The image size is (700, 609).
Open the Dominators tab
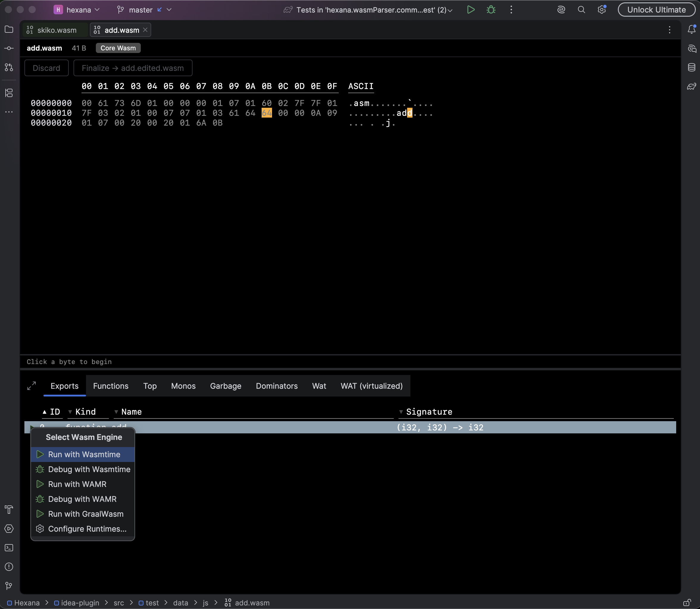(x=276, y=386)
